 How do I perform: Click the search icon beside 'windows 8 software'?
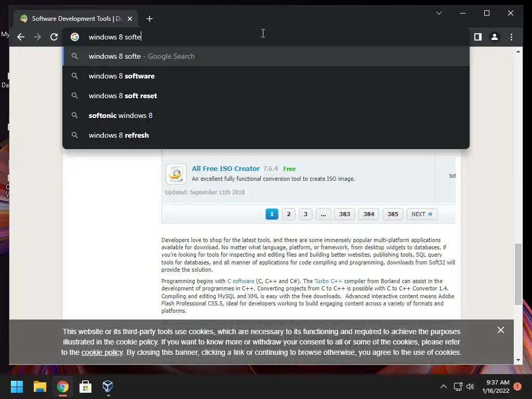coord(75,76)
